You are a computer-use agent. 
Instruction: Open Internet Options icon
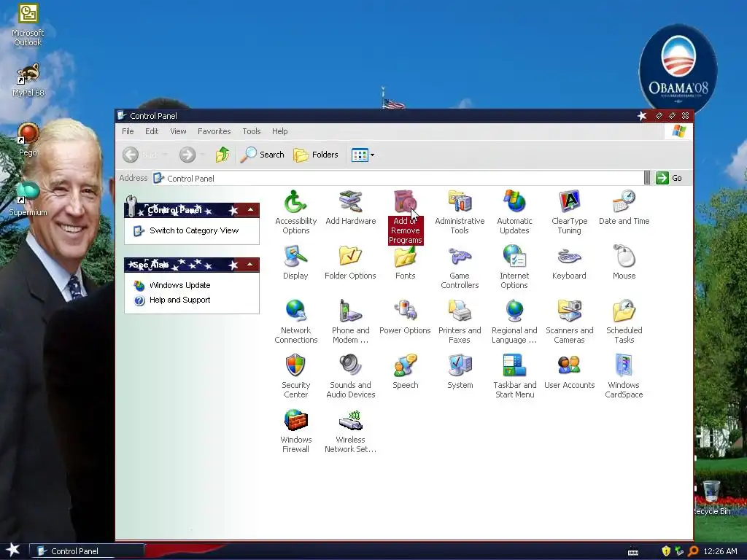[x=514, y=267]
